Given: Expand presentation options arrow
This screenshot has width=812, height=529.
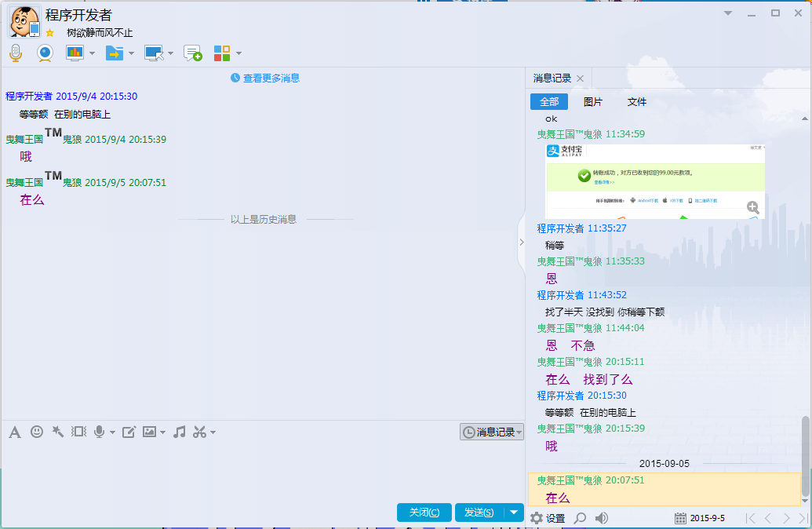Looking at the screenshot, I should (x=92, y=53).
